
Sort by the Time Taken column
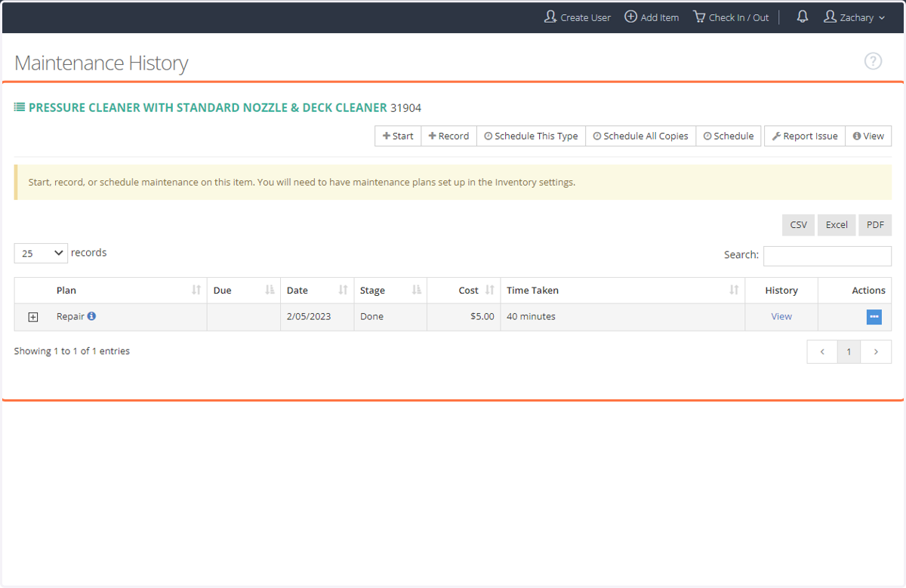click(x=623, y=290)
